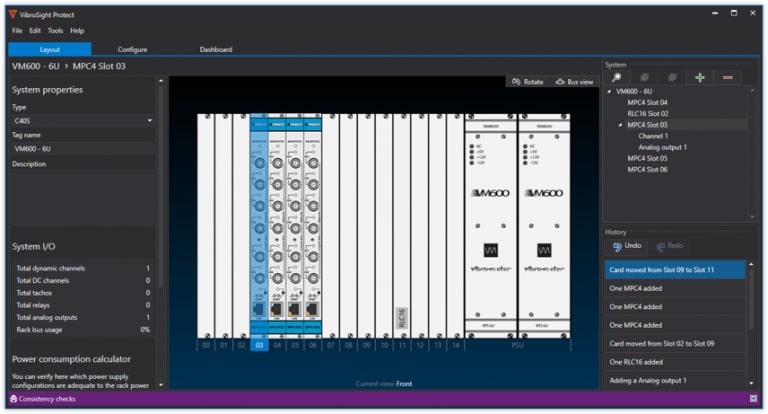Undo the last history action
768x414 pixels.
(627, 246)
